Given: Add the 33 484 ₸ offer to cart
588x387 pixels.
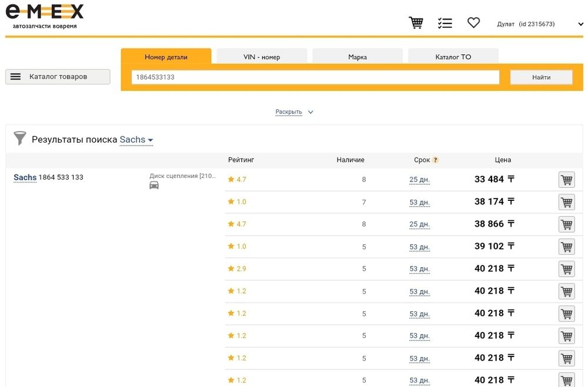Looking at the screenshot, I should 566,180.
